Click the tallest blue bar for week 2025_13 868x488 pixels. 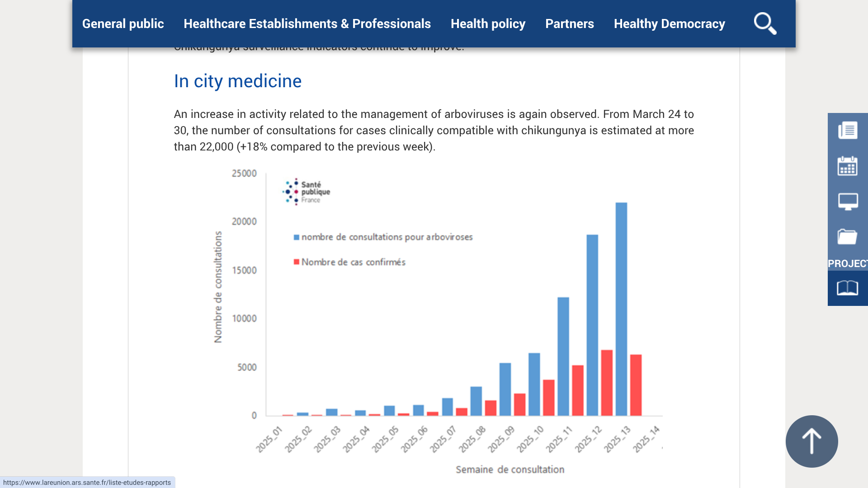tap(621, 309)
